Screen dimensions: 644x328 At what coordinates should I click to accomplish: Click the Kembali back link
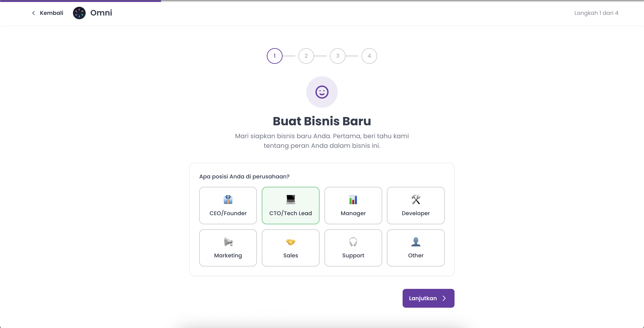click(48, 13)
